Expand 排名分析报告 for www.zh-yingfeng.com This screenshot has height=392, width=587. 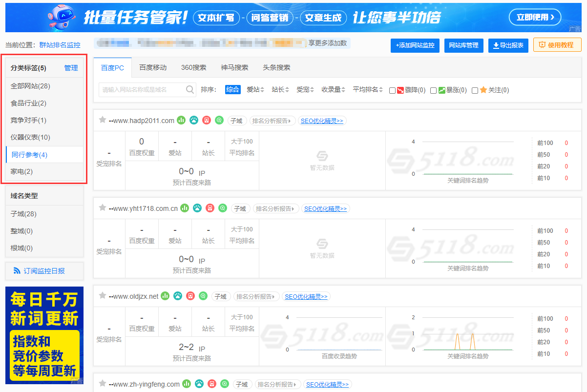click(278, 384)
